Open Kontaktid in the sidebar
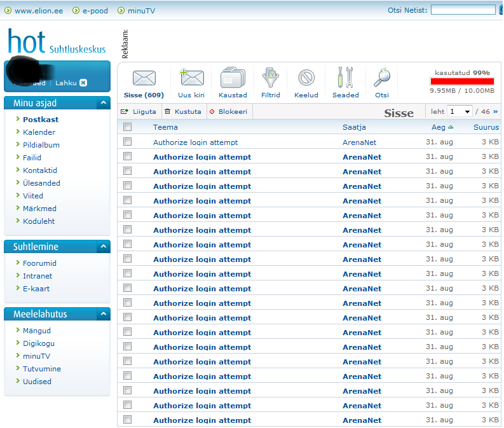This screenshot has width=504, height=428. click(40, 170)
